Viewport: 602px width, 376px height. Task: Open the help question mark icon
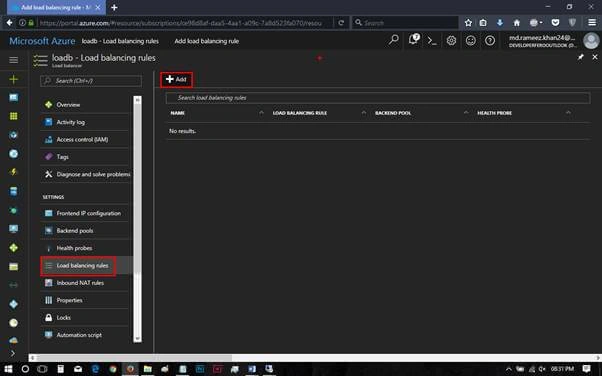[490, 40]
